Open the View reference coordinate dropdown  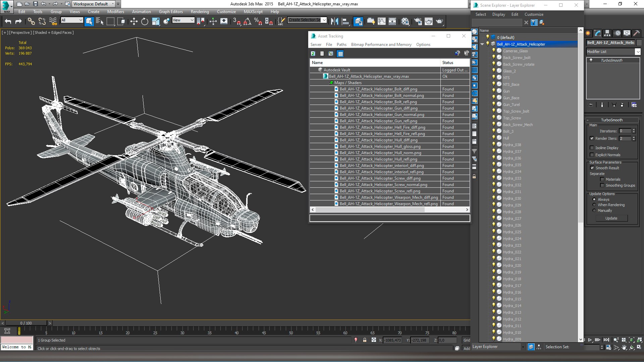click(x=183, y=20)
